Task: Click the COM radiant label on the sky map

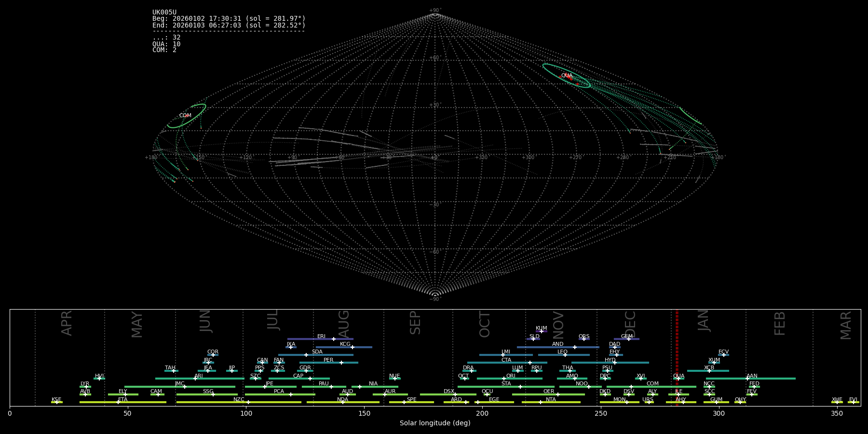Action: click(185, 116)
